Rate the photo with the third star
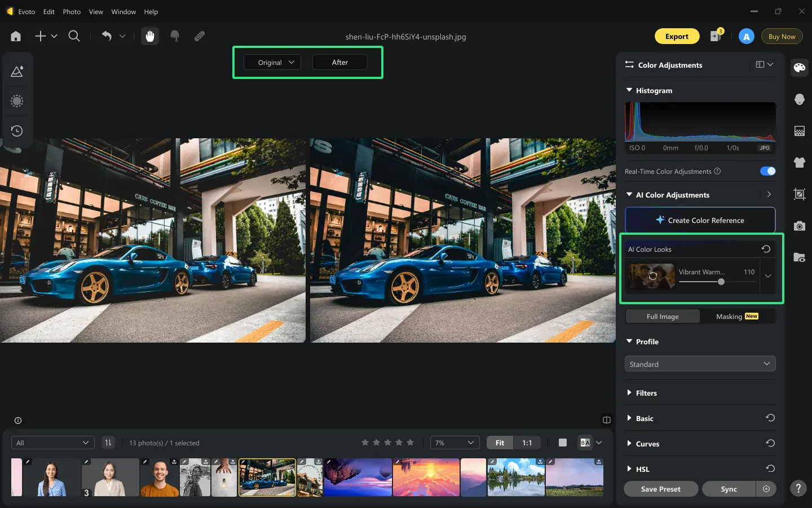The height and width of the screenshot is (508, 812). coord(387,443)
